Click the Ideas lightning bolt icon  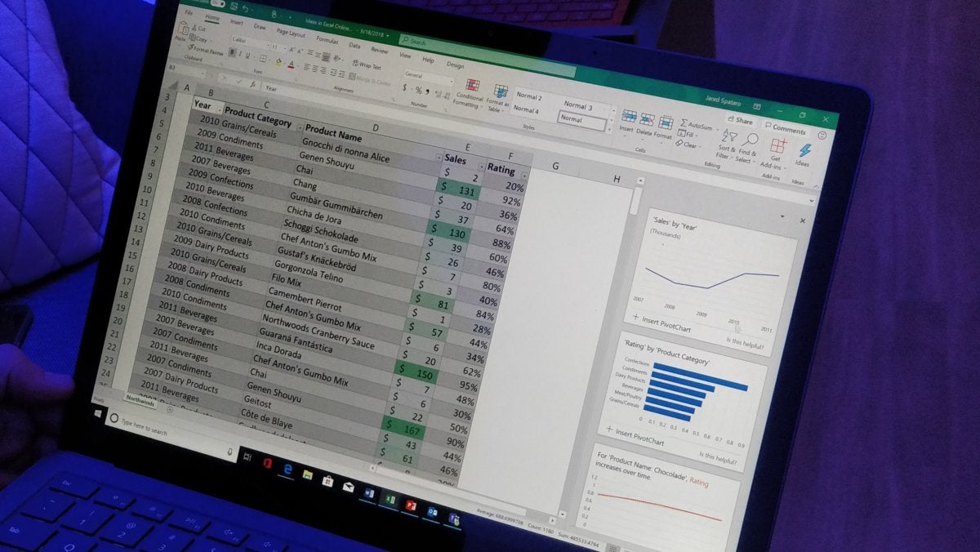coord(805,152)
